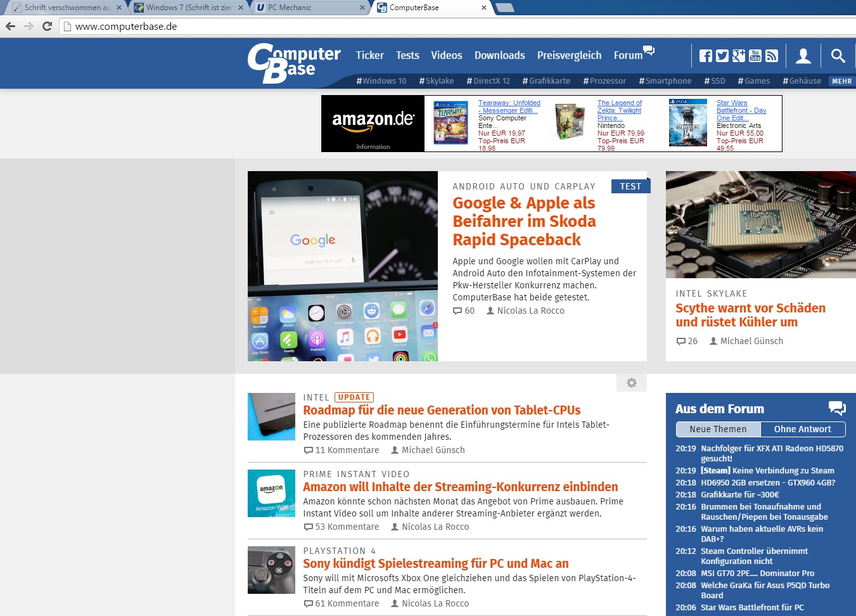The width and height of the screenshot is (856, 616).
Task: Open the #SSD topic link
Action: click(715, 81)
